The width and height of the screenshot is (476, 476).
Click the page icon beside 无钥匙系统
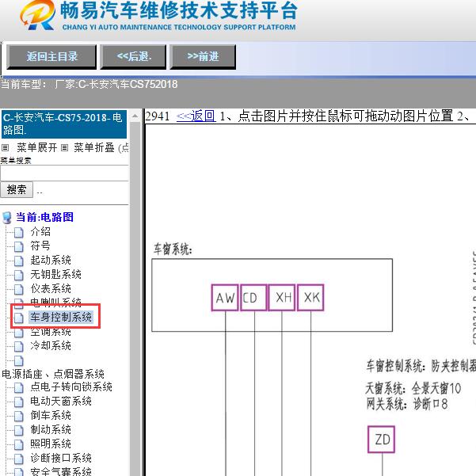[x=19, y=276]
